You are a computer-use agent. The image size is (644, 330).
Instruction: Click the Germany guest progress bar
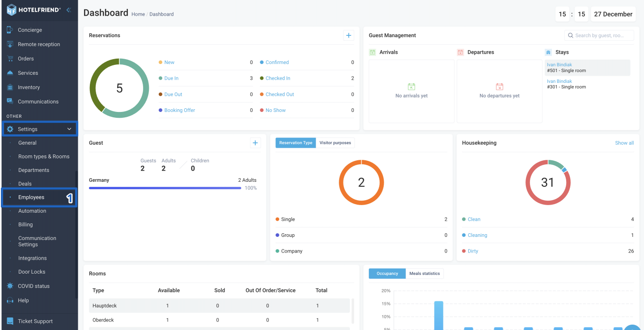pyautogui.click(x=165, y=188)
